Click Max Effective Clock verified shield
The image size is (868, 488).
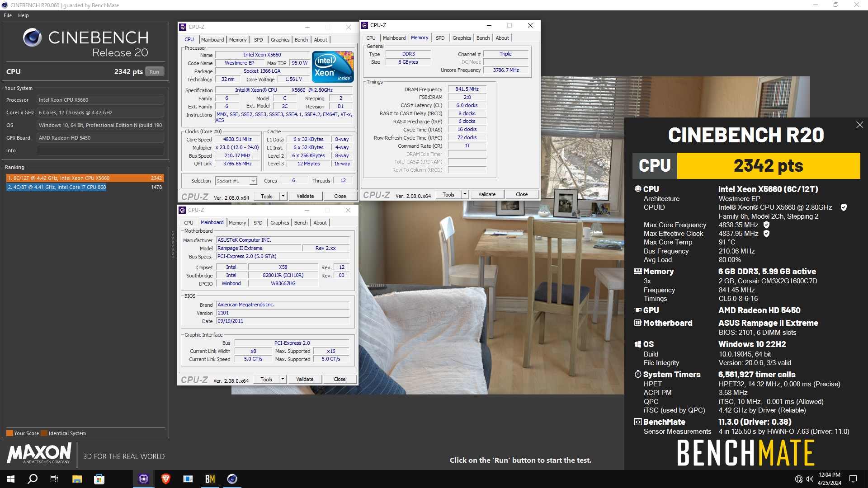[766, 234]
